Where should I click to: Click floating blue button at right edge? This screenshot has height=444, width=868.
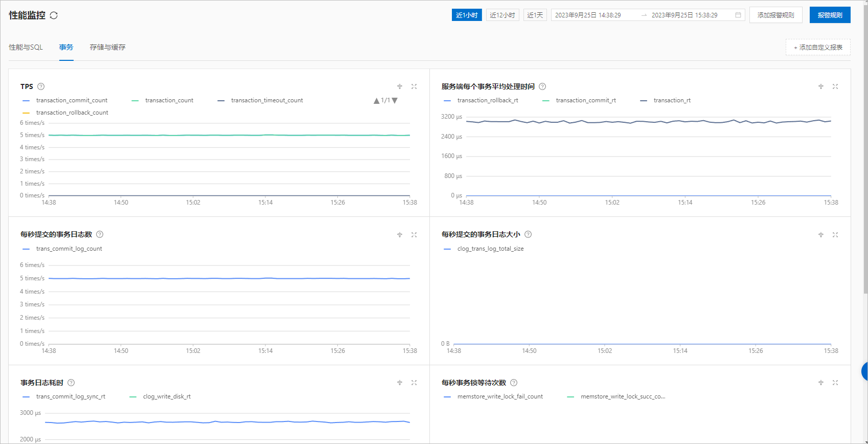865,371
